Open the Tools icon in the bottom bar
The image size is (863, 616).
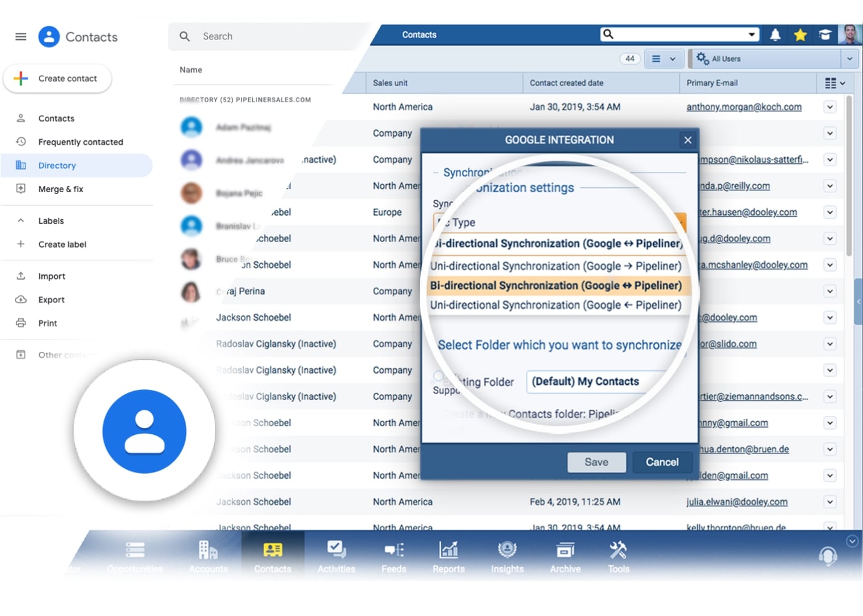(x=618, y=554)
